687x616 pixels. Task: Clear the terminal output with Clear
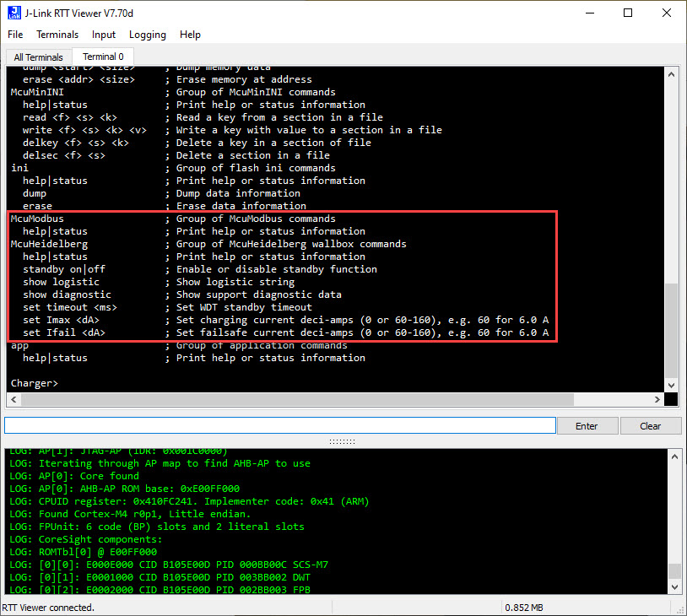(651, 425)
